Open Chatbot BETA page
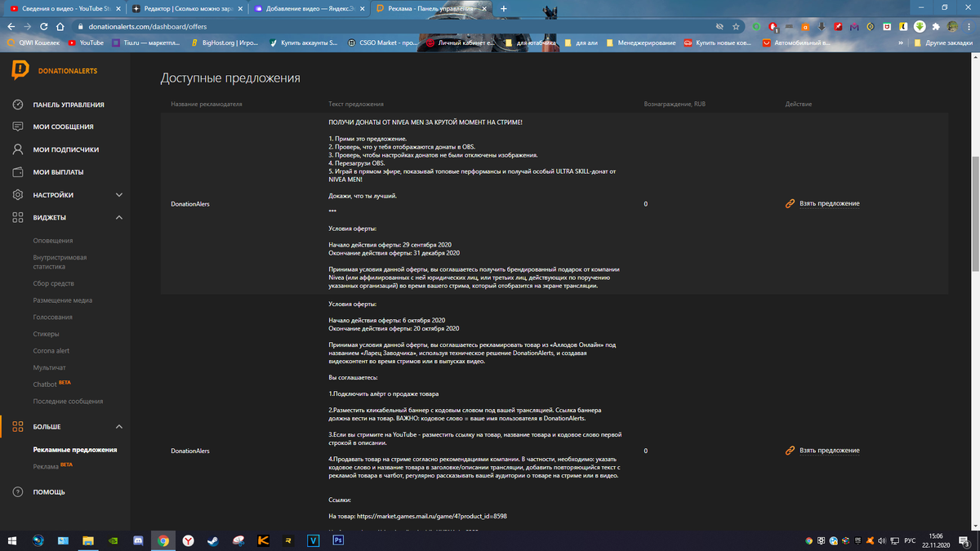This screenshot has width=980, height=551. [52, 384]
